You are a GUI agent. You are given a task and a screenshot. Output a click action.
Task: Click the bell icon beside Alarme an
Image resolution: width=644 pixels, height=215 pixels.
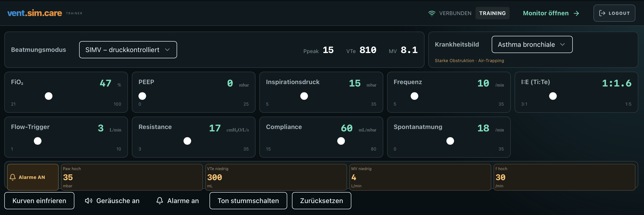pyautogui.click(x=159, y=201)
